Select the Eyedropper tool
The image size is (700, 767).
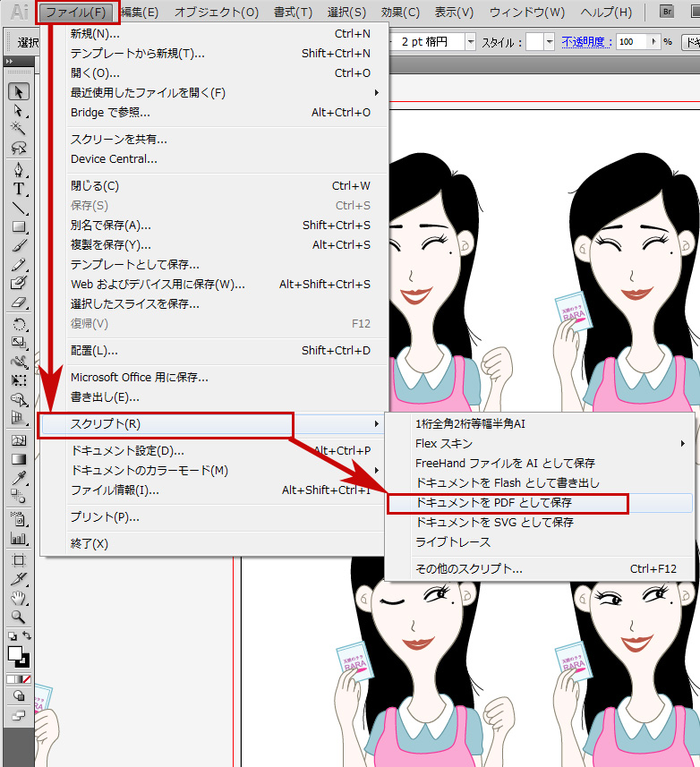tap(19, 478)
